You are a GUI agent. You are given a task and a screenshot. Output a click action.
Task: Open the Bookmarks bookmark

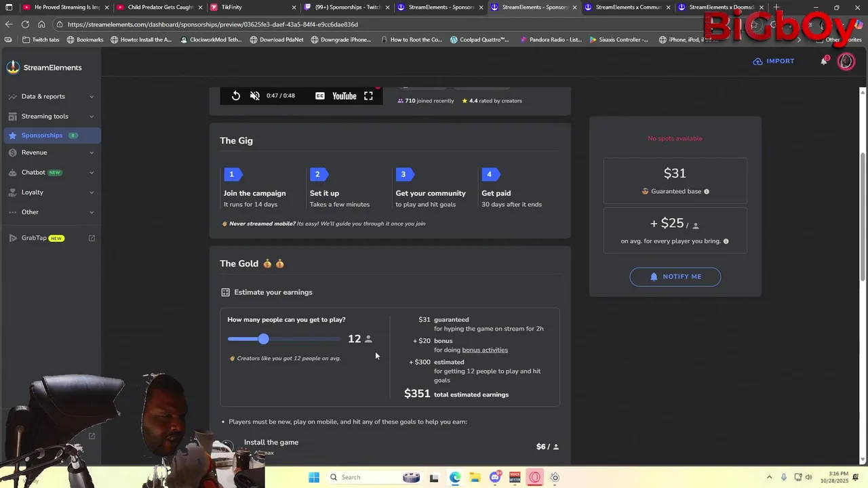85,39
